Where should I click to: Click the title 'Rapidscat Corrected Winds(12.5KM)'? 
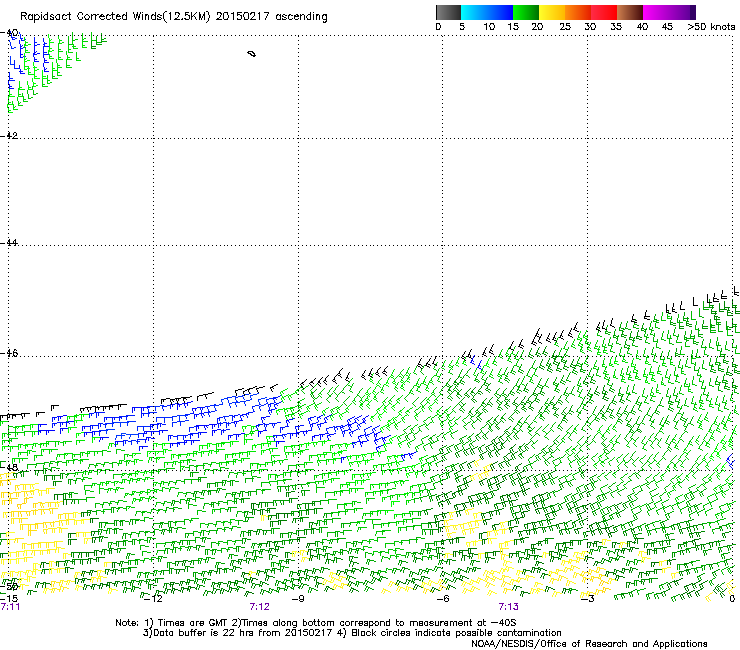tap(115, 17)
